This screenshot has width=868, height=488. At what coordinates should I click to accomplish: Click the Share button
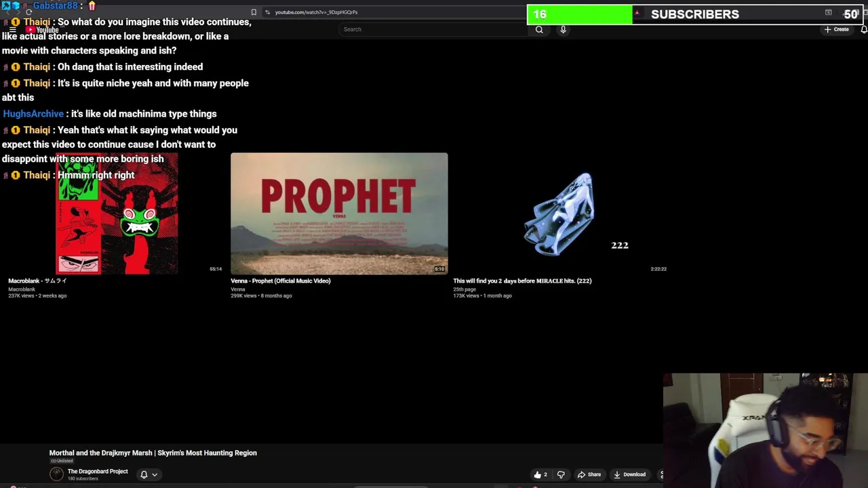pyautogui.click(x=589, y=474)
